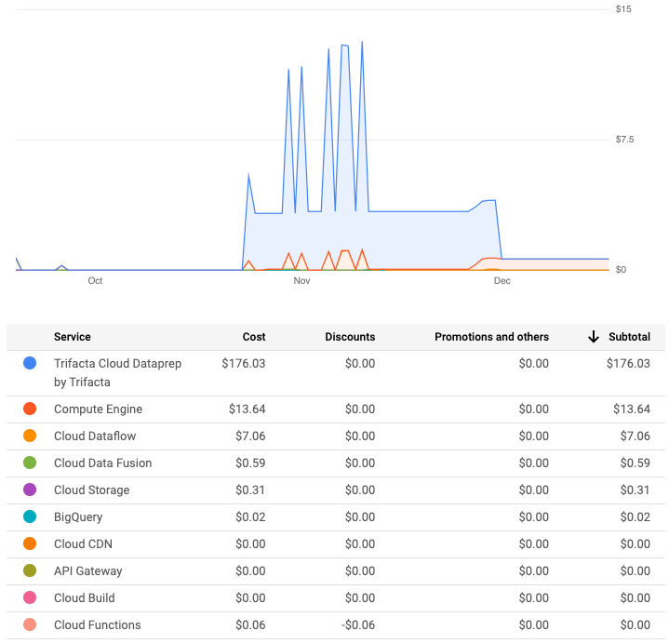Click the $0.06 cost for Cloud Functions

(x=250, y=624)
